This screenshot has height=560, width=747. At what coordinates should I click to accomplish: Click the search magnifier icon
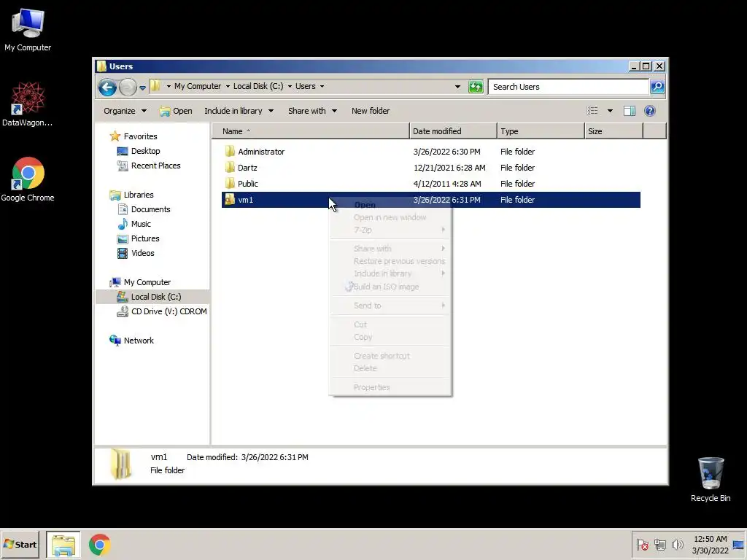[657, 87]
